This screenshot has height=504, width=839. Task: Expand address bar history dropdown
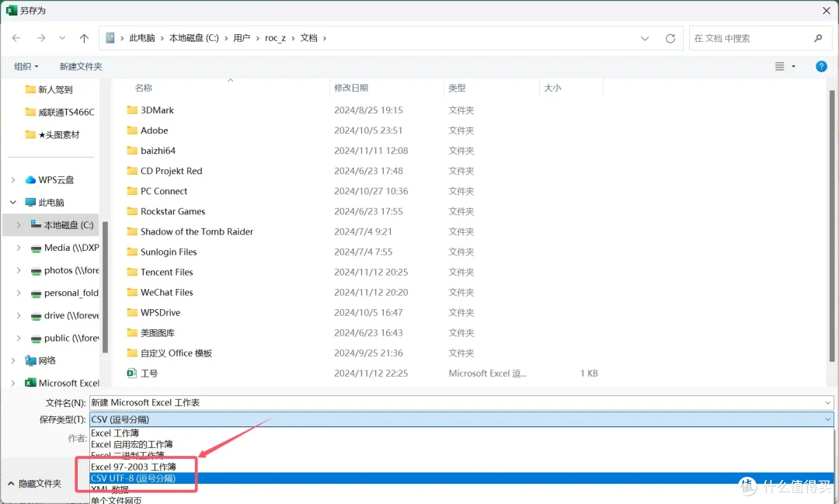(645, 39)
